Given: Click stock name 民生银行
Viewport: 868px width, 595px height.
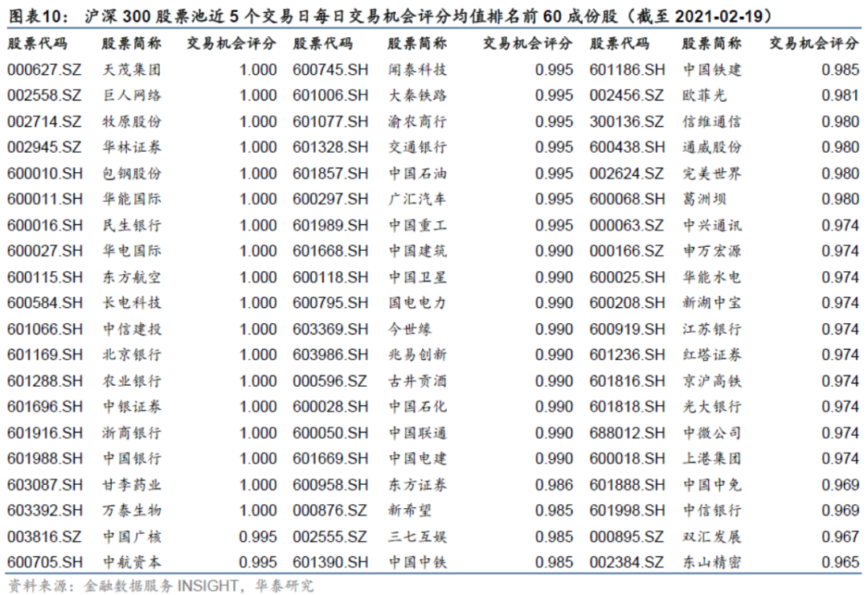Looking at the screenshot, I should click(132, 225).
